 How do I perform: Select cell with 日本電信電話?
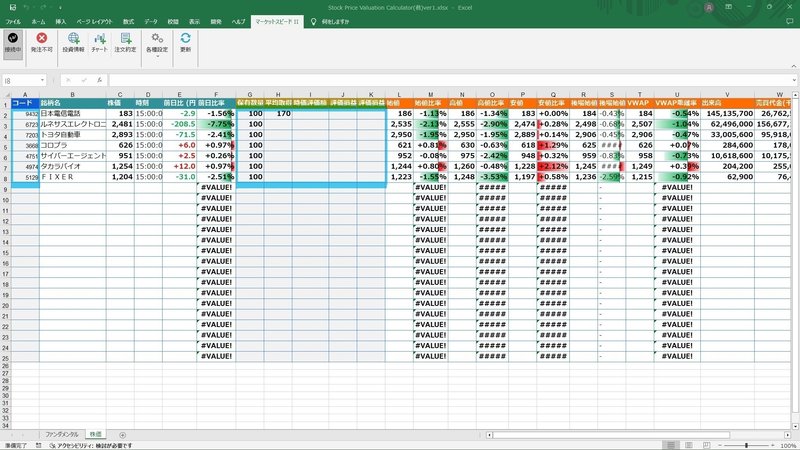(72, 113)
